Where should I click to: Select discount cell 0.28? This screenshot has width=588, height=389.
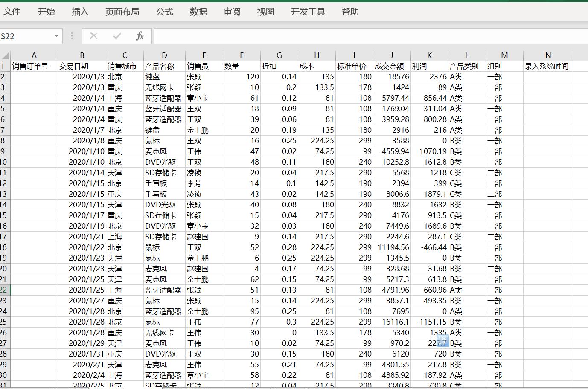(279, 247)
